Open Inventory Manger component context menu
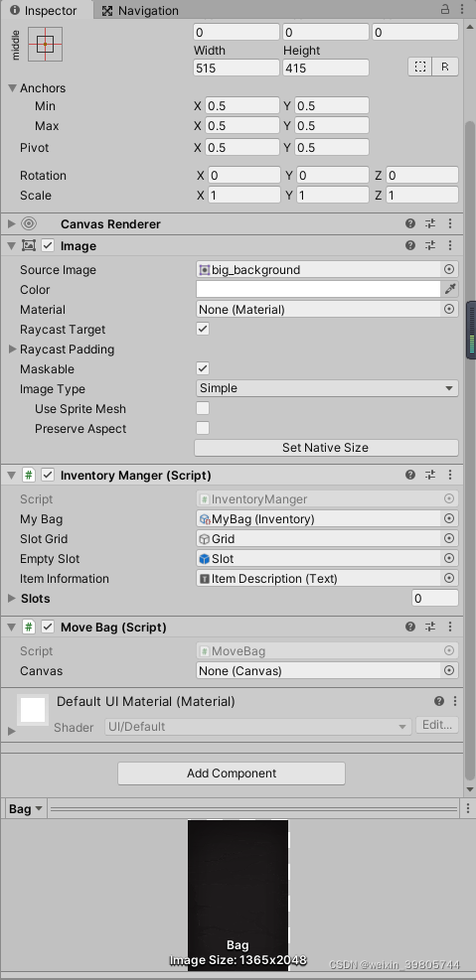The height and width of the screenshot is (980, 476). 450,475
